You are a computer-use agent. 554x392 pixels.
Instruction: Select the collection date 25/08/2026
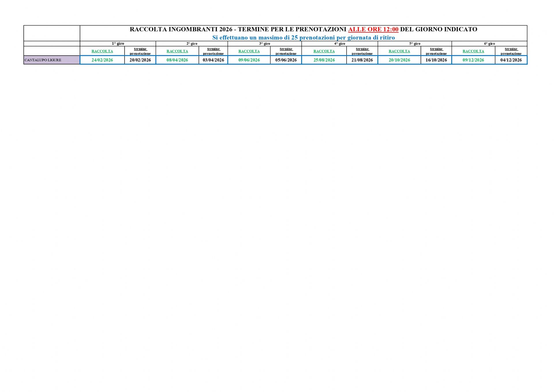324,60
